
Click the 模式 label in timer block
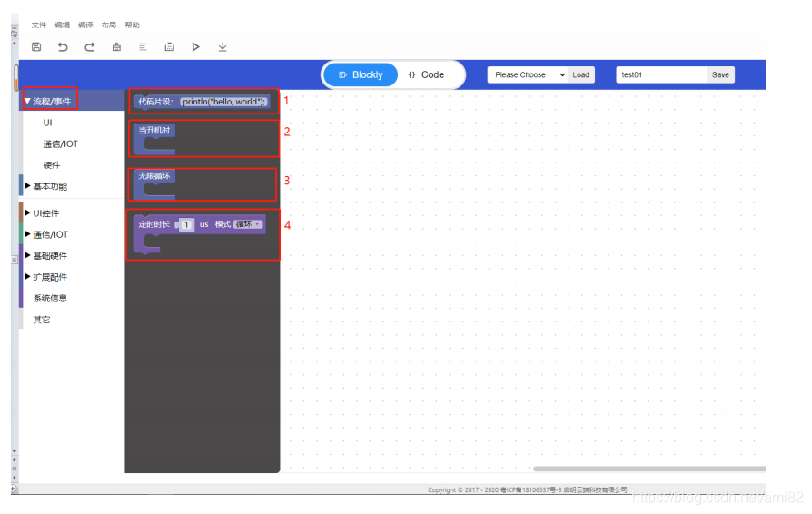point(223,224)
